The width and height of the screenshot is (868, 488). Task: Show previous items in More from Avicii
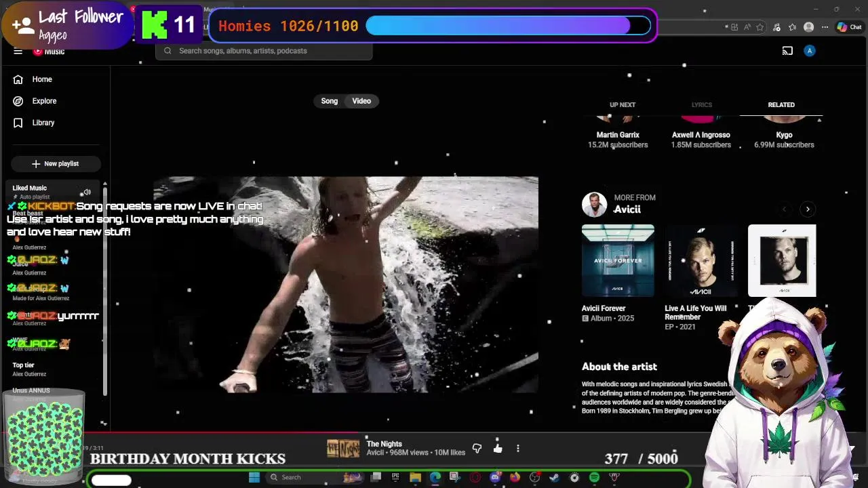[x=785, y=209]
